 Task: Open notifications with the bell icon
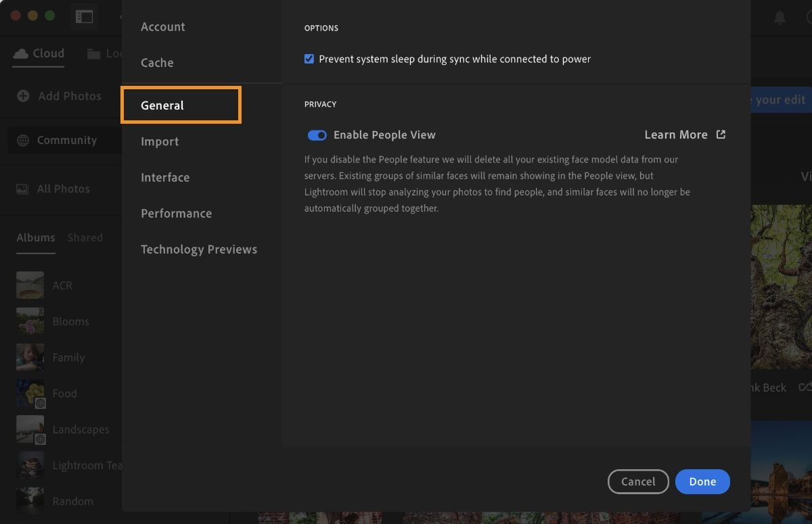pos(780,18)
